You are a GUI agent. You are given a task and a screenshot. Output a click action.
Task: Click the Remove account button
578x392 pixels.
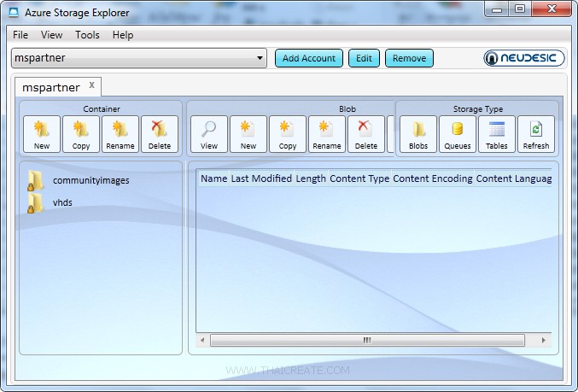[409, 58]
